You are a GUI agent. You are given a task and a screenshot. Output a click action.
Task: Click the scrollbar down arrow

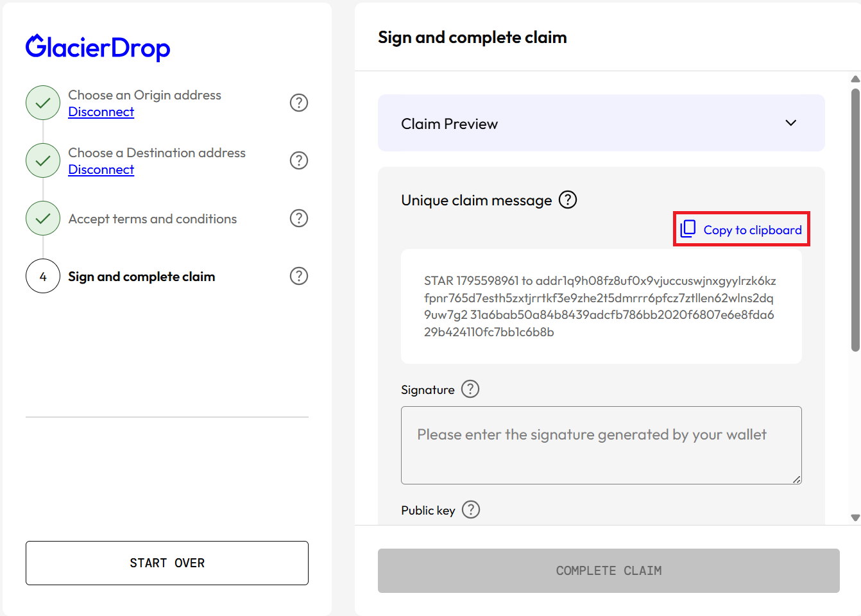855,517
